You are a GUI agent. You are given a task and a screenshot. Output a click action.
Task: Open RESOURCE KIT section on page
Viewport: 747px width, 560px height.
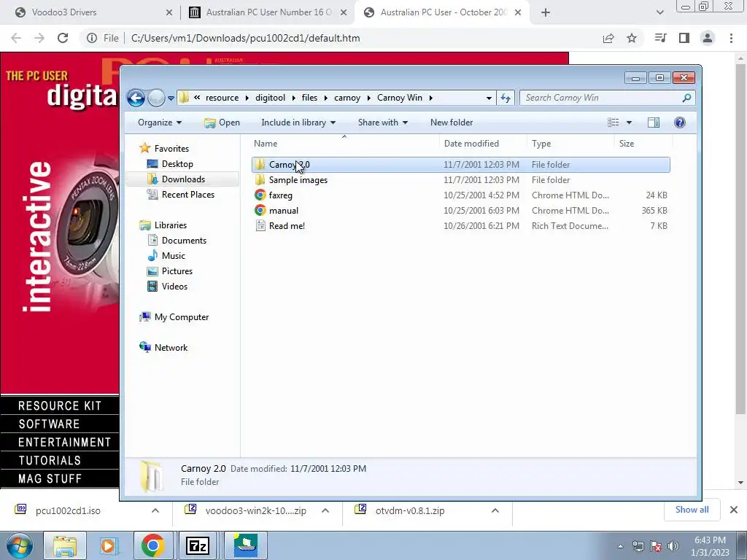tap(60, 405)
